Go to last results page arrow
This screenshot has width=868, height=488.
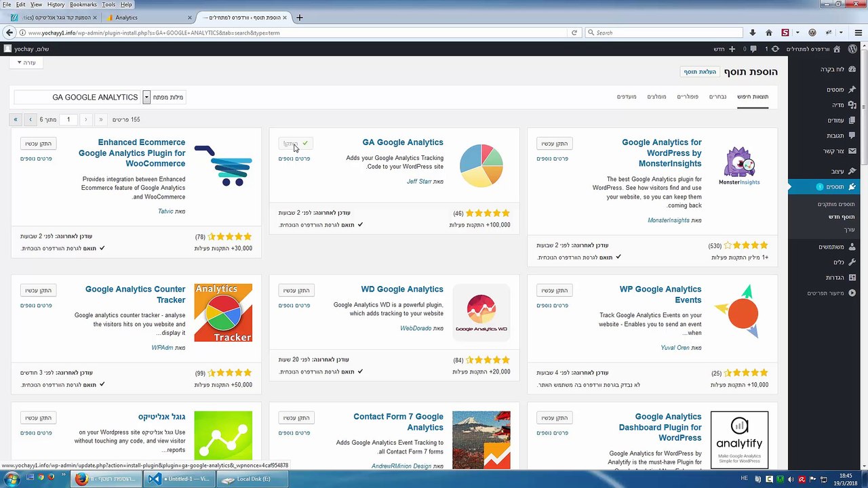click(x=16, y=119)
